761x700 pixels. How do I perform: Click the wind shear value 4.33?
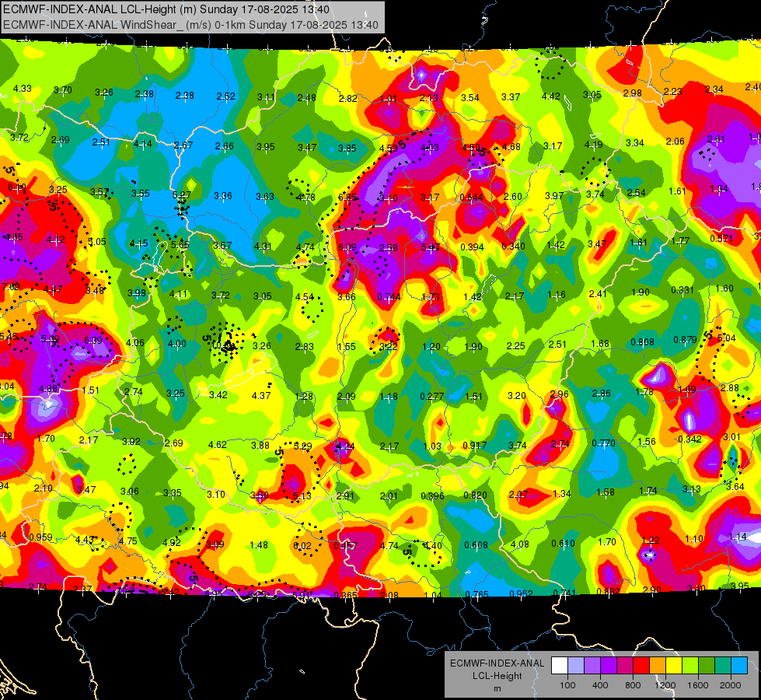(x=23, y=89)
